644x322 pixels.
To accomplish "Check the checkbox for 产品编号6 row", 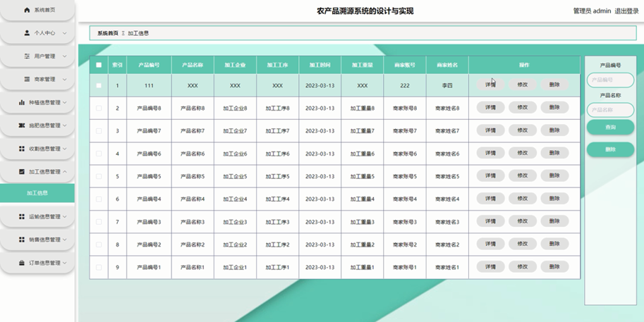I will tap(99, 154).
